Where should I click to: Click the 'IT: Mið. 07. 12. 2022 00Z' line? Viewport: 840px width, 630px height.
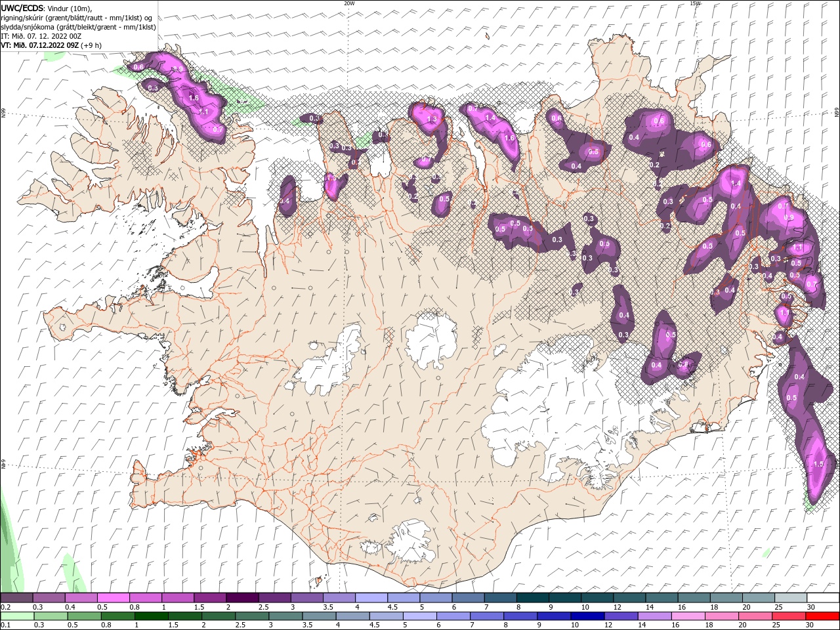click(x=41, y=36)
